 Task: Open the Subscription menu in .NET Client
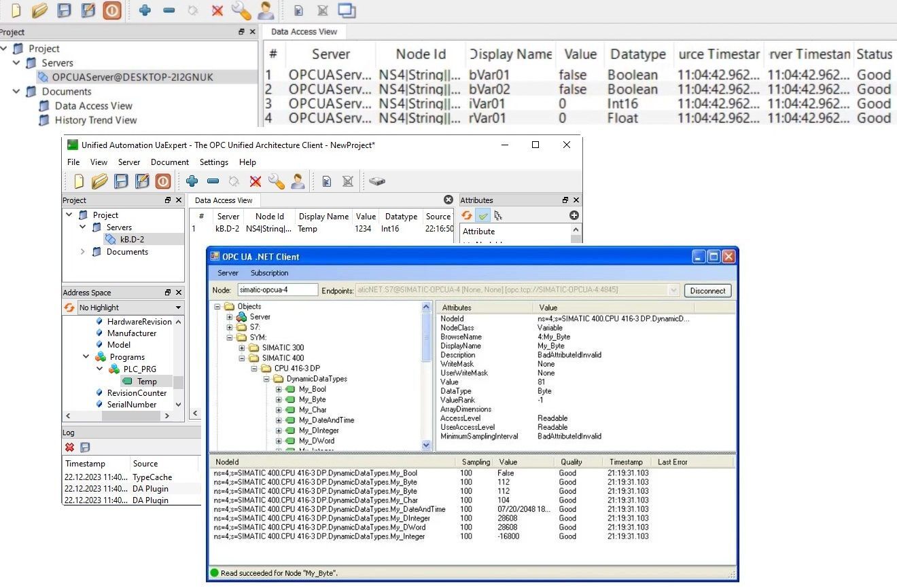pos(269,273)
